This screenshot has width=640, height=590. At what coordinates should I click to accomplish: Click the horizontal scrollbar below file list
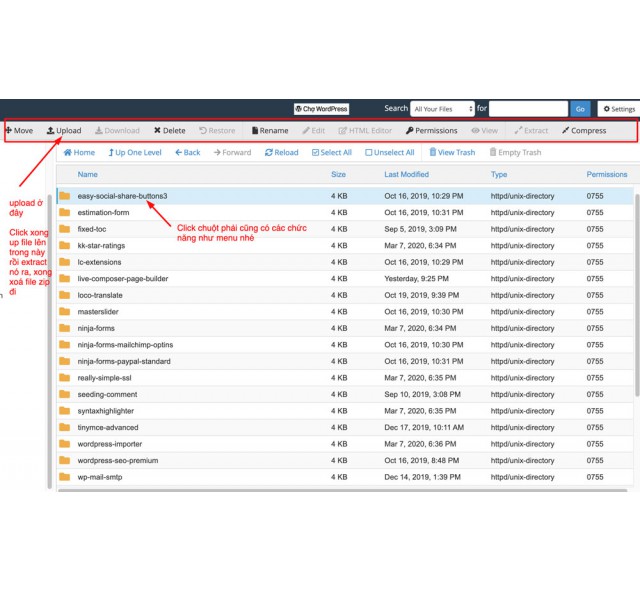[342, 490]
